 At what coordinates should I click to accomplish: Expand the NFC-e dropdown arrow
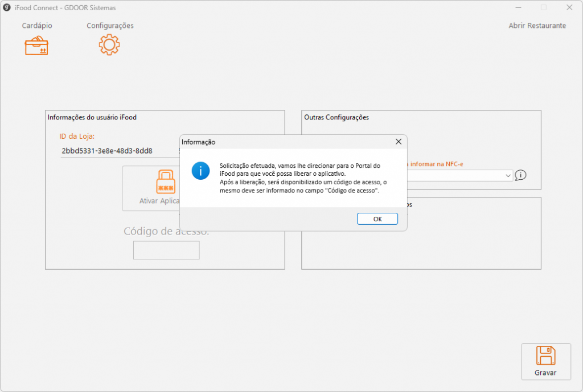tap(508, 175)
